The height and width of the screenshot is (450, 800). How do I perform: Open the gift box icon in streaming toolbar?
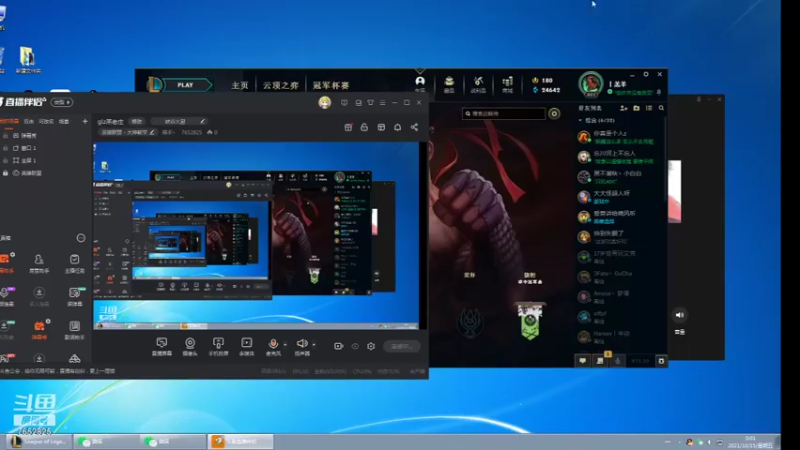[348, 127]
